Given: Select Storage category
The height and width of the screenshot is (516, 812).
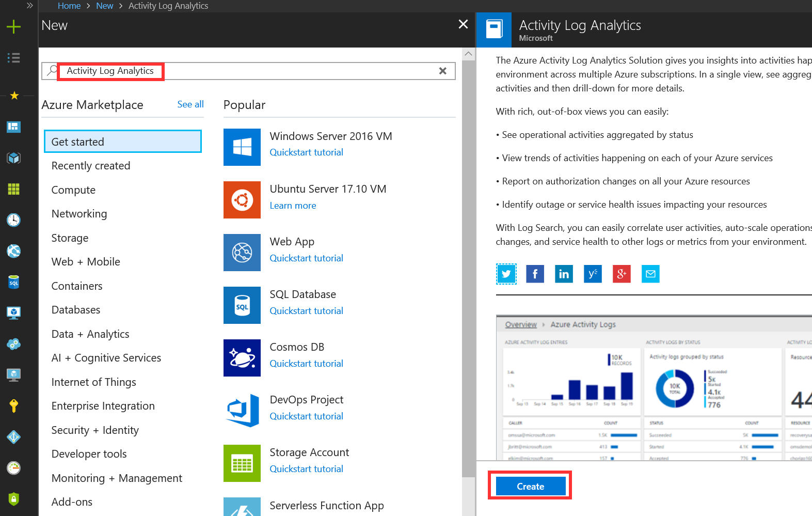Looking at the screenshot, I should (x=70, y=238).
